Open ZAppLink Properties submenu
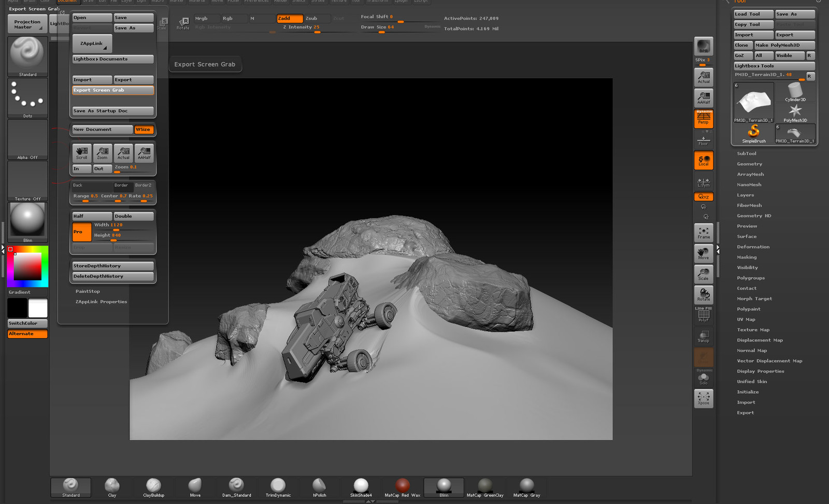This screenshot has width=829, height=504. [101, 301]
